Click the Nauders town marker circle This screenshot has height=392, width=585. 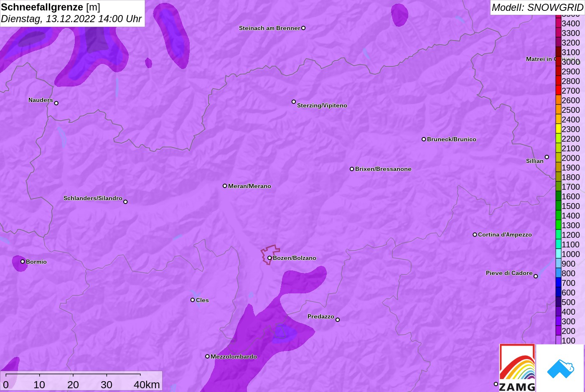click(56, 103)
